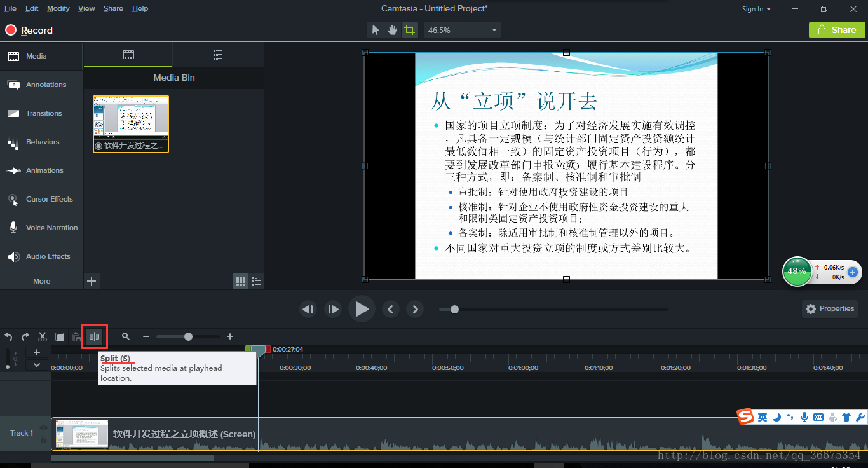The image size is (868, 468).
Task: Open the Audio Effects tab
Action: (x=41, y=256)
